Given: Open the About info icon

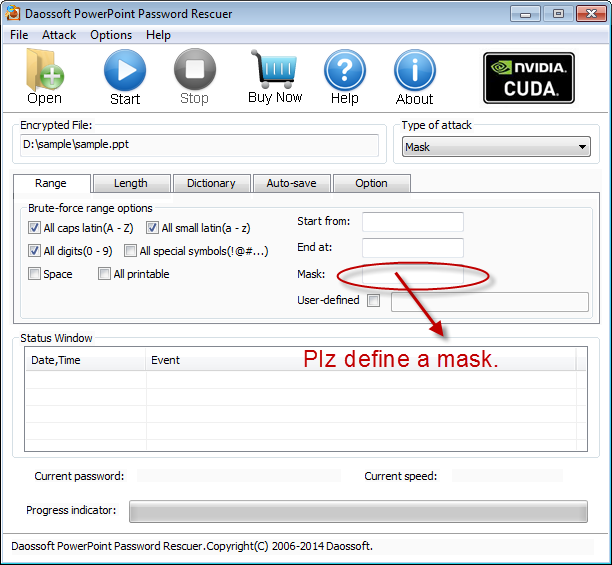Looking at the screenshot, I should coord(415,70).
